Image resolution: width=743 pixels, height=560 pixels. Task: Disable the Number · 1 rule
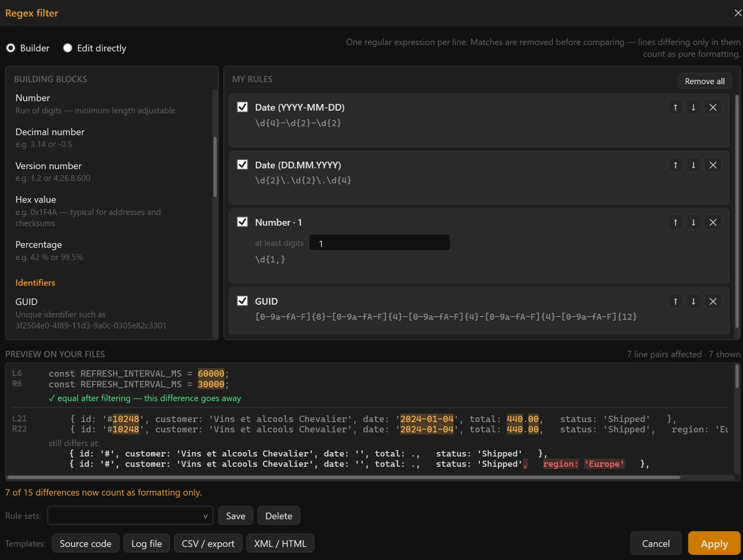pyautogui.click(x=242, y=222)
